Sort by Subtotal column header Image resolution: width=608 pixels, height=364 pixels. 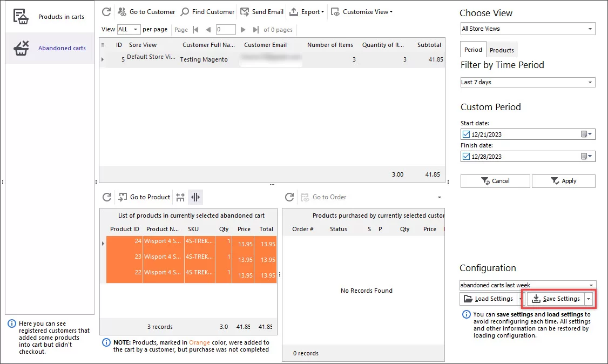pyautogui.click(x=429, y=45)
